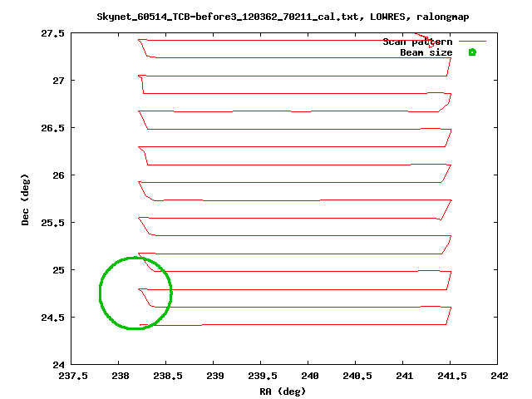Click the 239.5 RA axis tick label
This screenshot has height=399, width=532.
point(263,376)
